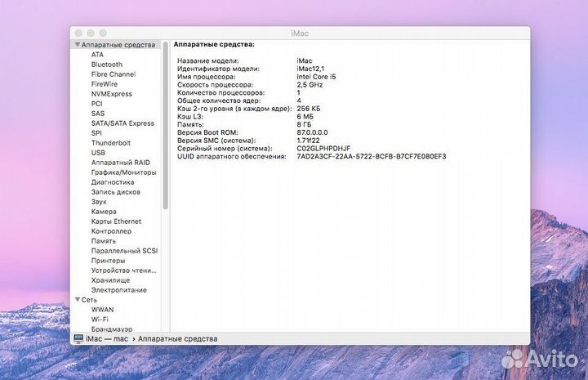Select Графика/Мониторы in the sidebar
Image resolution: width=588 pixels, height=380 pixels.
[124, 172]
